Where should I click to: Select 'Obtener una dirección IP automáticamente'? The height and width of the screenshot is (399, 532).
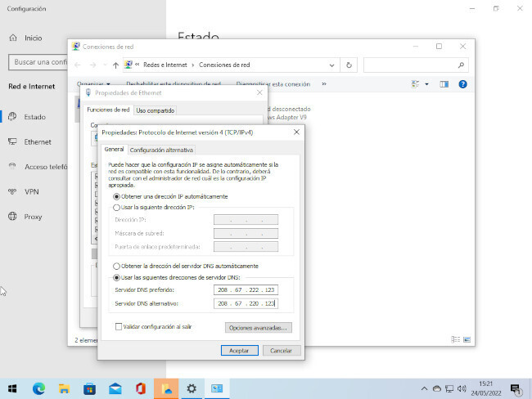pos(117,196)
